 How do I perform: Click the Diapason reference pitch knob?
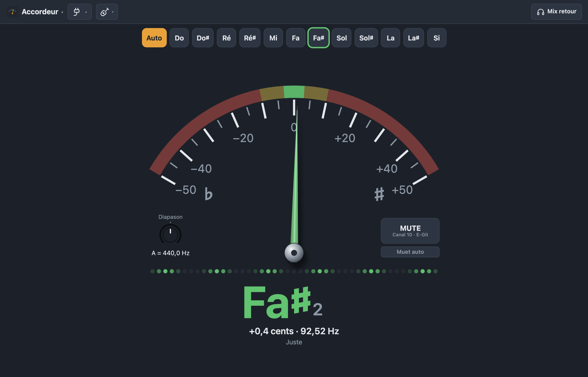[x=171, y=234]
